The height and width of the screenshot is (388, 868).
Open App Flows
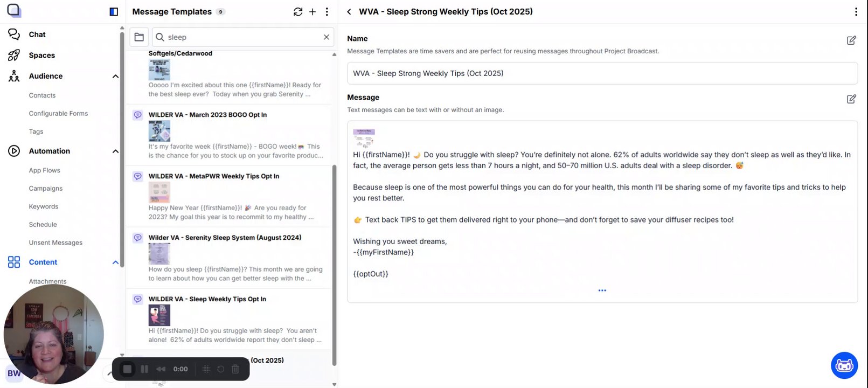44,170
